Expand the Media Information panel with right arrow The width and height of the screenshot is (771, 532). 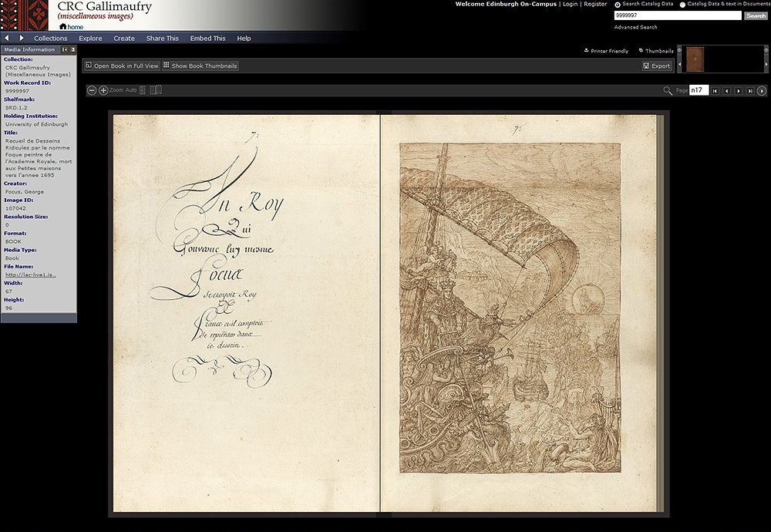72,49
